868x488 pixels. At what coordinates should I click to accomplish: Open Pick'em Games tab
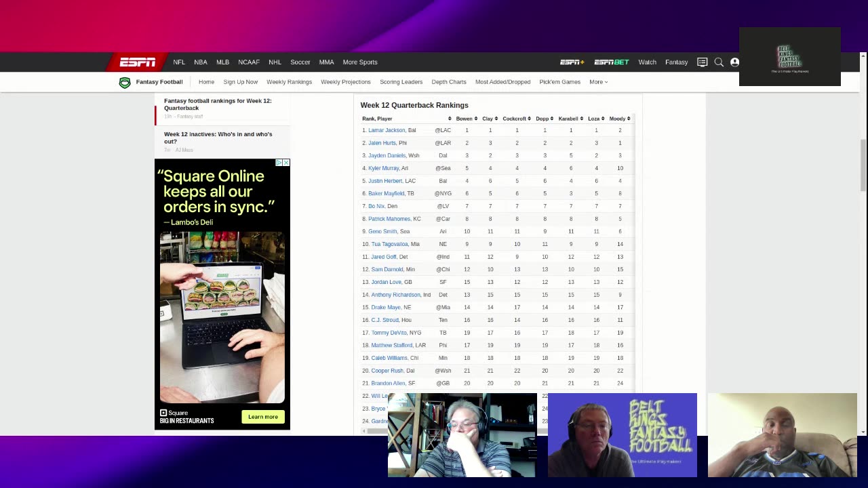click(560, 82)
